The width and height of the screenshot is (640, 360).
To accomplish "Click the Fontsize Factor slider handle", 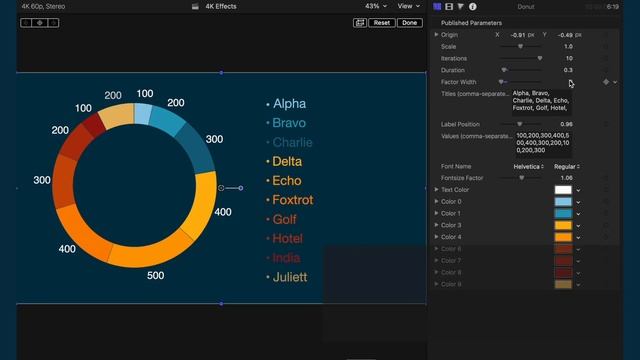I will 522,178.
